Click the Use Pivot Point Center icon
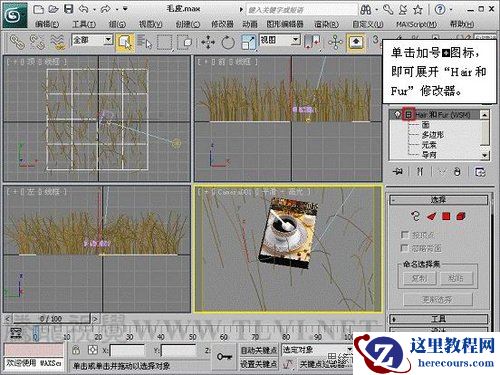This screenshot has width=500, height=375. tap(313, 42)
